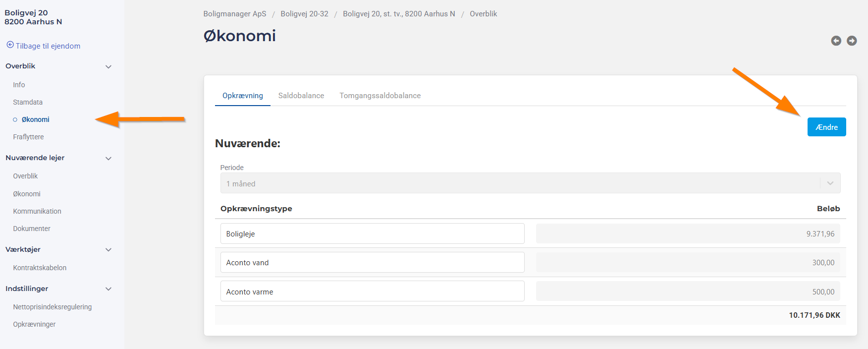Open Boligmanager ApS breadcrumb

click(x=235, y=14)
